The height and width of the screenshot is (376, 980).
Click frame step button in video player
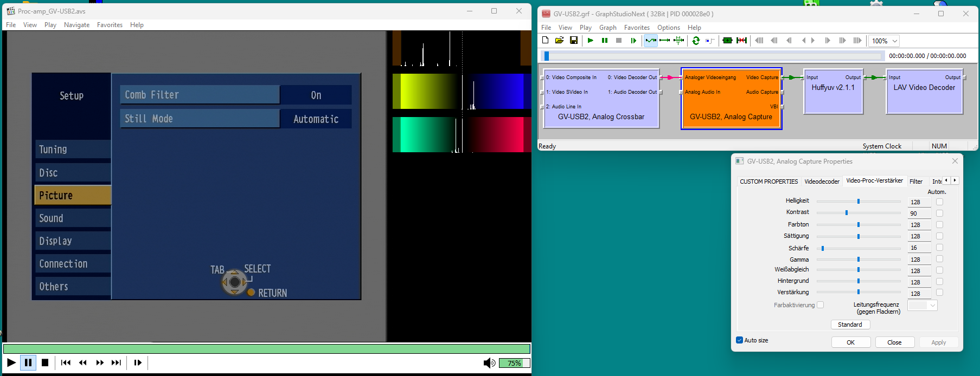pos(138,363)
